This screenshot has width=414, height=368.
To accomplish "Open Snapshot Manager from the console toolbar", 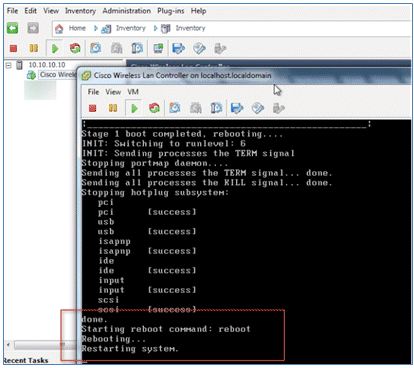I will click(x=216, y=108).
